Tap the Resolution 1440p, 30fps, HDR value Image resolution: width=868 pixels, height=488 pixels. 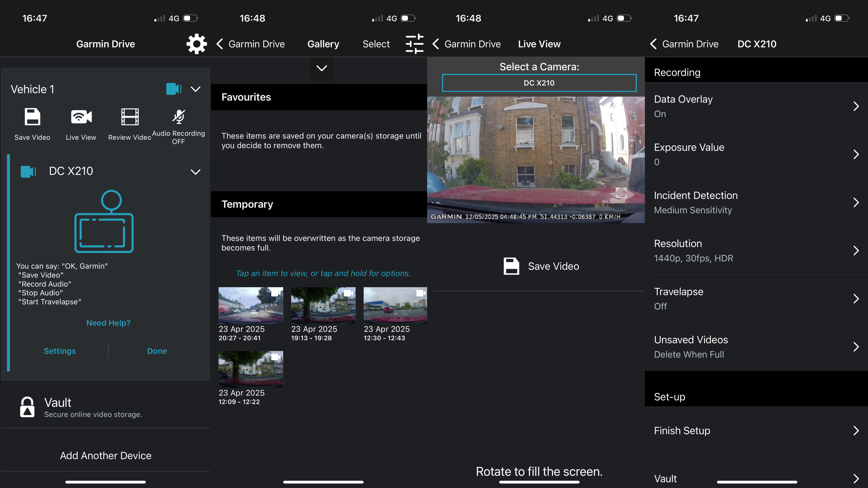693,258
